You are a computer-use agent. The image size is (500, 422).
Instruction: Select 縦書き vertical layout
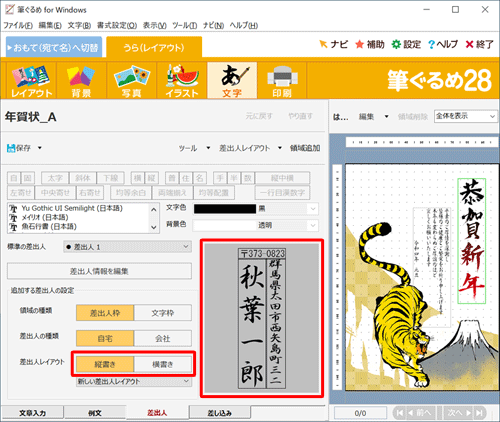point(105,364)
